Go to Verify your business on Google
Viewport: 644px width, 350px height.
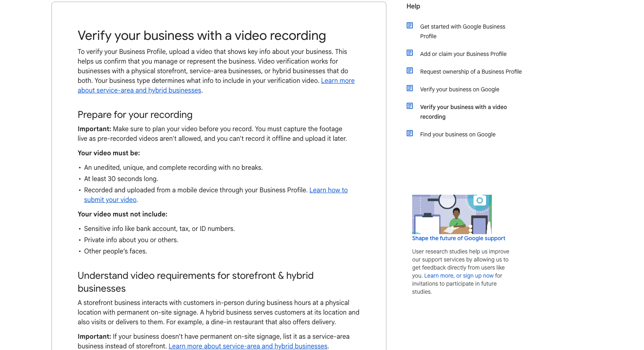click(x=460, y=89)
